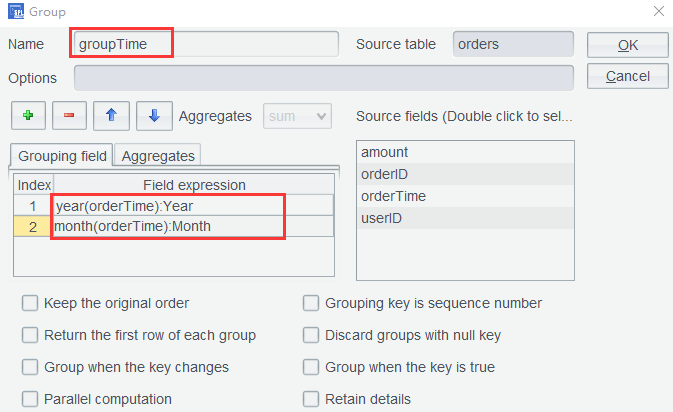Switch to the Aggregates tab

[159, 155]
